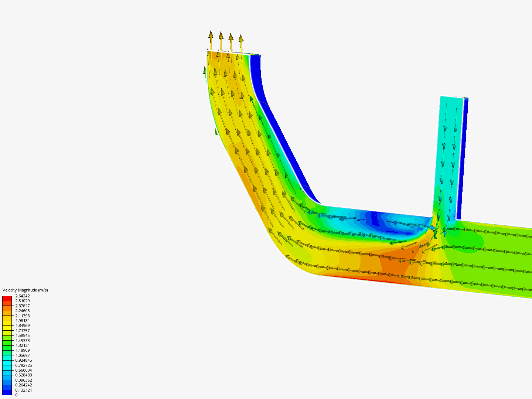
Task: Select the legend value 2.51029
Action: [x=23, y=301]
